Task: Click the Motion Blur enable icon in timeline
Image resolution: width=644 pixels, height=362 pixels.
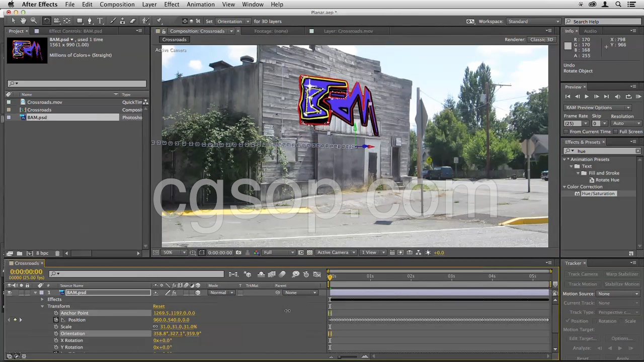Action: (x=282, y=274)
